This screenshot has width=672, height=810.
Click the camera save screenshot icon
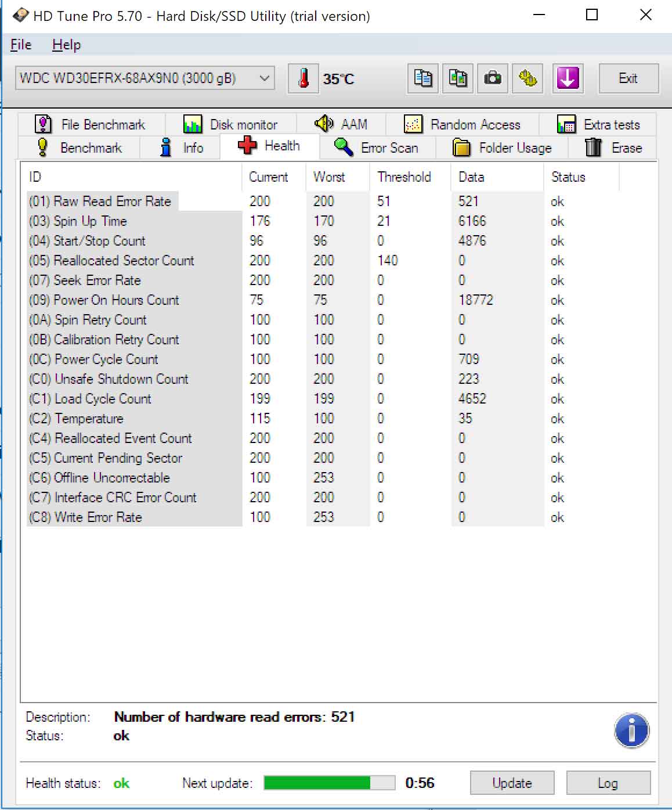[x=493, y=78]
